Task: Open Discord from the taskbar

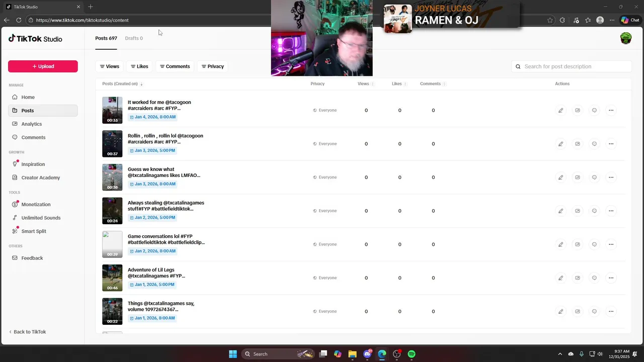Action: click(x=368, y=354)
